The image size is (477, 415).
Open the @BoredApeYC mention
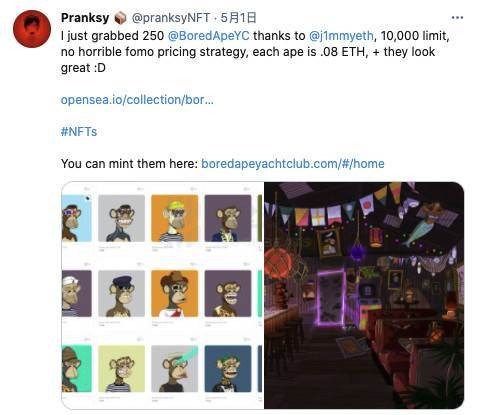tap(209, 35)
